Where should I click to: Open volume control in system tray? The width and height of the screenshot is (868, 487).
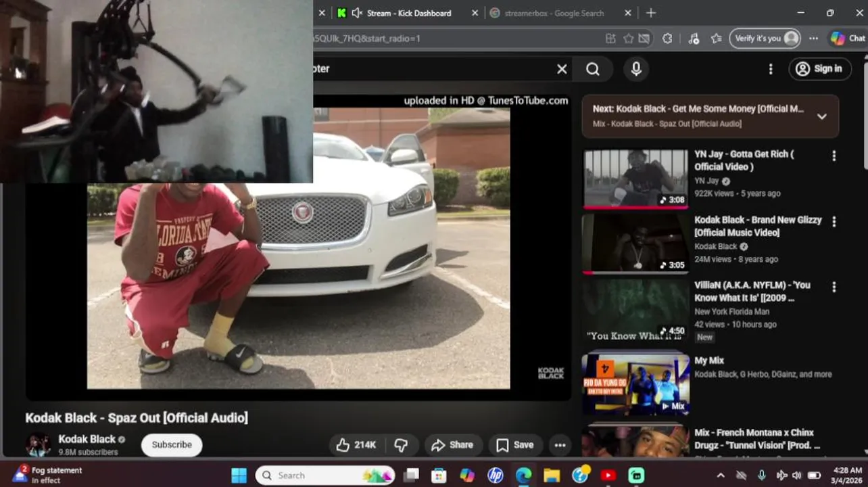[797, 476]
